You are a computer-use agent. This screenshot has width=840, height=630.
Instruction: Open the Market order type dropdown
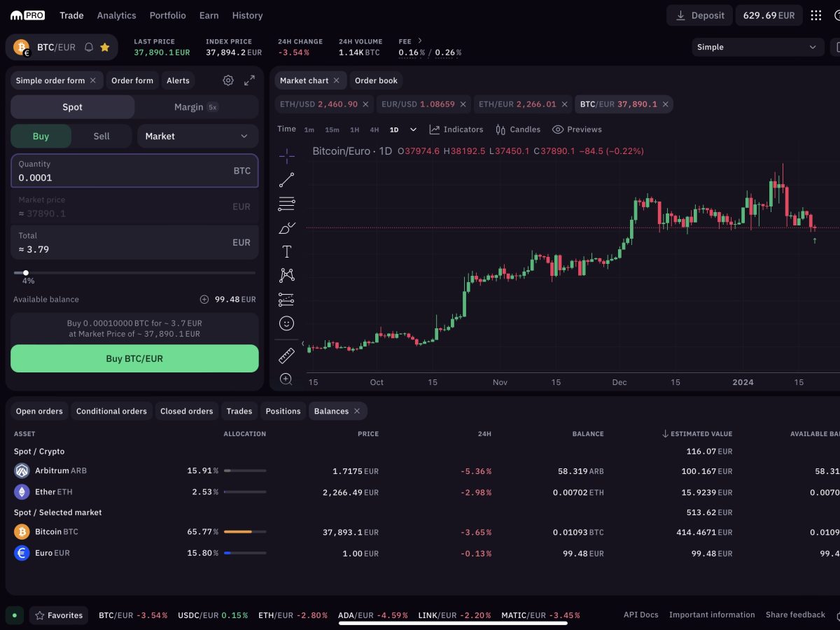pos(197,136)
